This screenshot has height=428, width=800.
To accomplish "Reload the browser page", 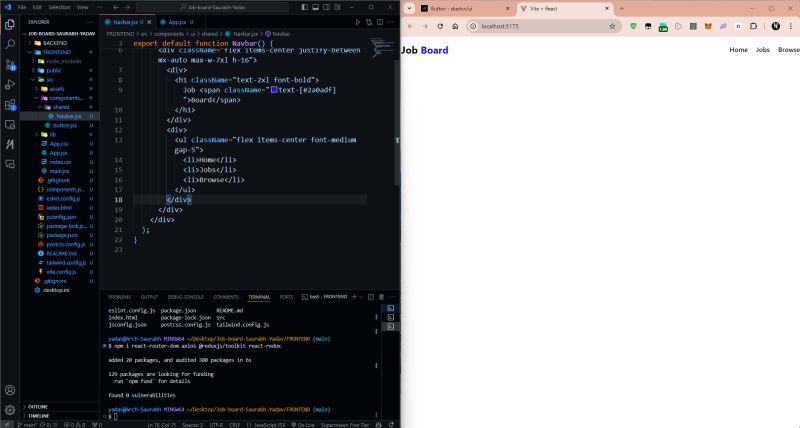I will (x=441, y=26).
